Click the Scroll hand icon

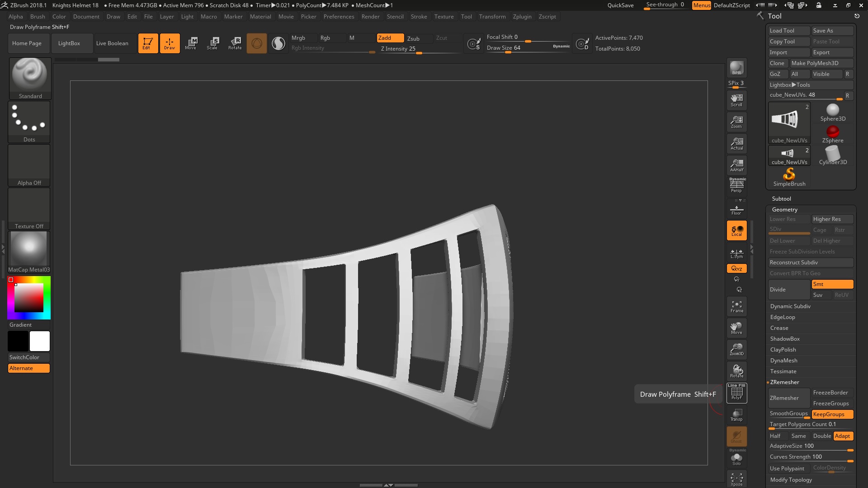click(x=736, y=100)
